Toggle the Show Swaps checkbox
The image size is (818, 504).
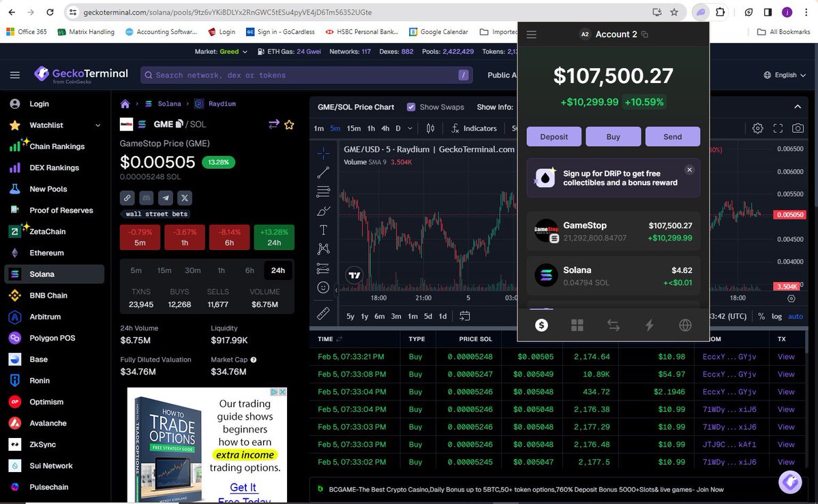click(x=411, y=107)
